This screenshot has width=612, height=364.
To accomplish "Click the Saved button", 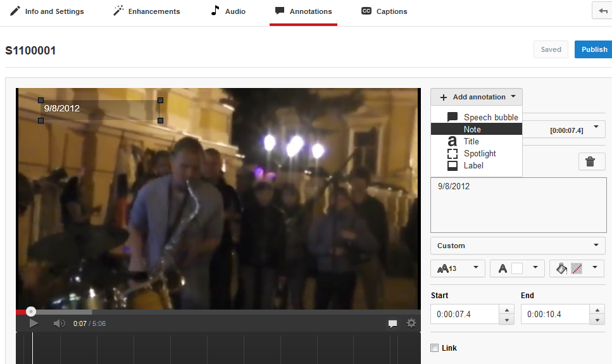I will [x=551, y=49].
